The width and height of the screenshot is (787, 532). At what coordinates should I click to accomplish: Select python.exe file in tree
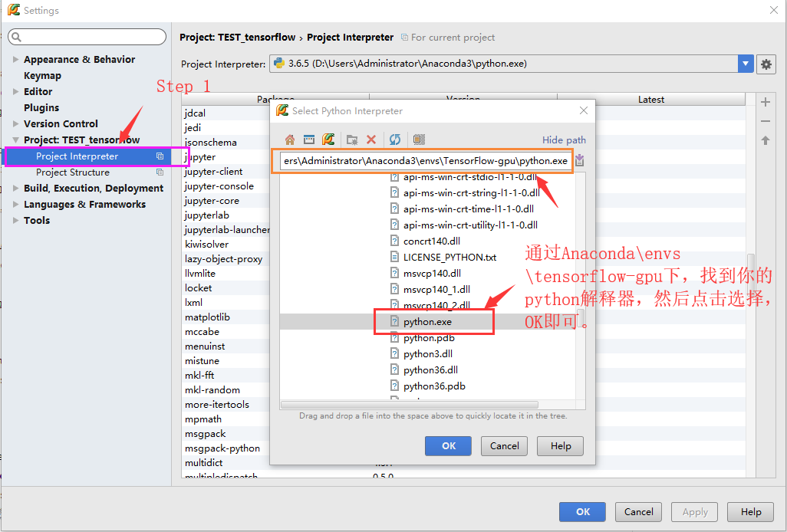427,322
